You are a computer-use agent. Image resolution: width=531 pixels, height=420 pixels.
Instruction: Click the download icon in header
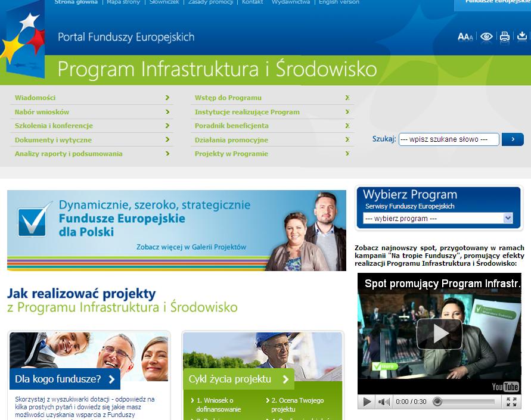coord(522,36)
